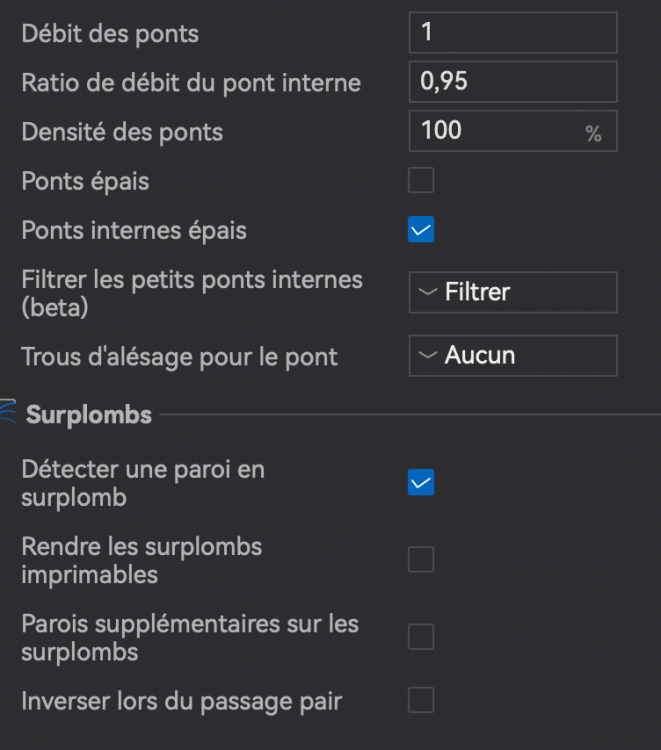661x750 pixels.
Task: Edit the Ratio de débit du pont interne field
Action: (512, 82)
